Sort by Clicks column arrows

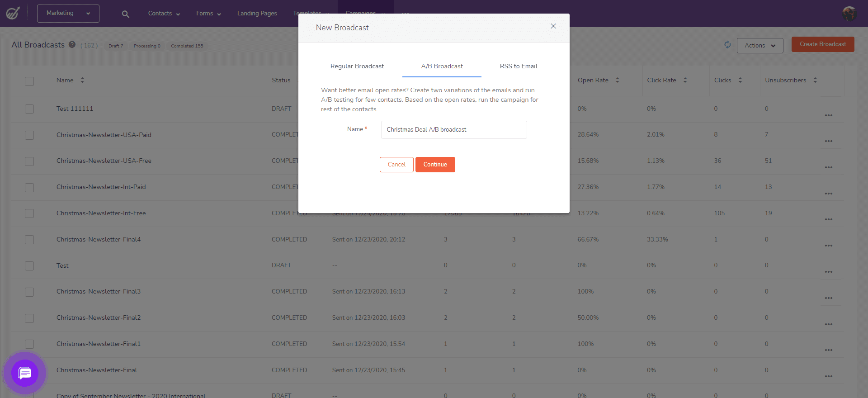(741, 80)
